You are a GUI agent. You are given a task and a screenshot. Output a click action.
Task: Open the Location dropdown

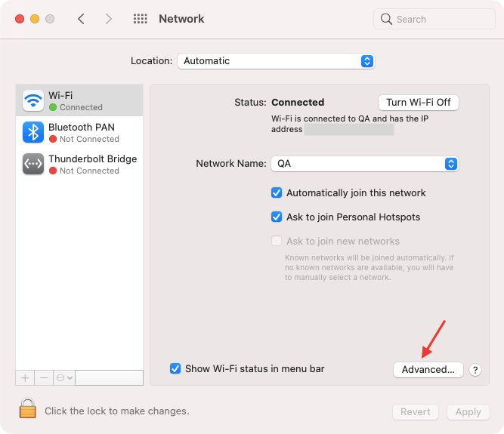pos(276,61)
